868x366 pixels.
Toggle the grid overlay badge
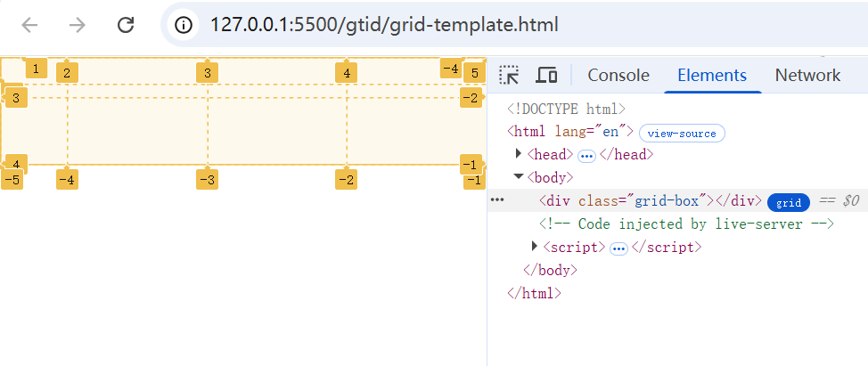click(x=789, y=203)
